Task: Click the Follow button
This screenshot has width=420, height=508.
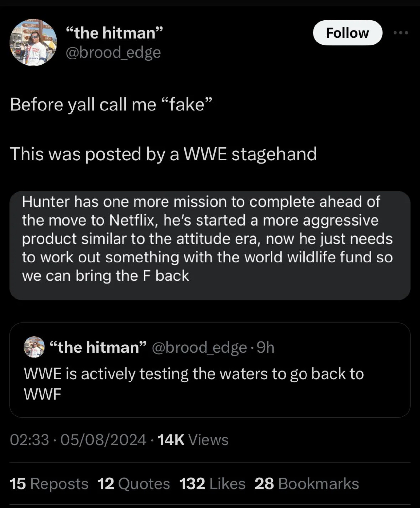Action: (347, 33)
